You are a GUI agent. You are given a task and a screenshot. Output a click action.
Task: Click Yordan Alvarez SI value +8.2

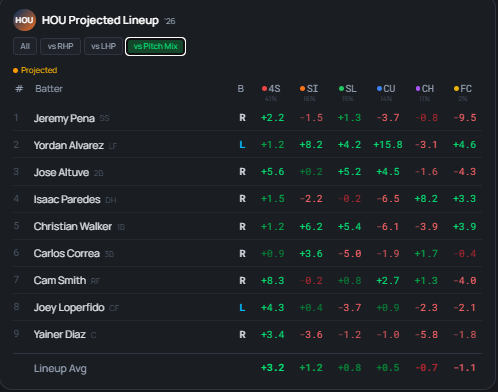(311, 145)
